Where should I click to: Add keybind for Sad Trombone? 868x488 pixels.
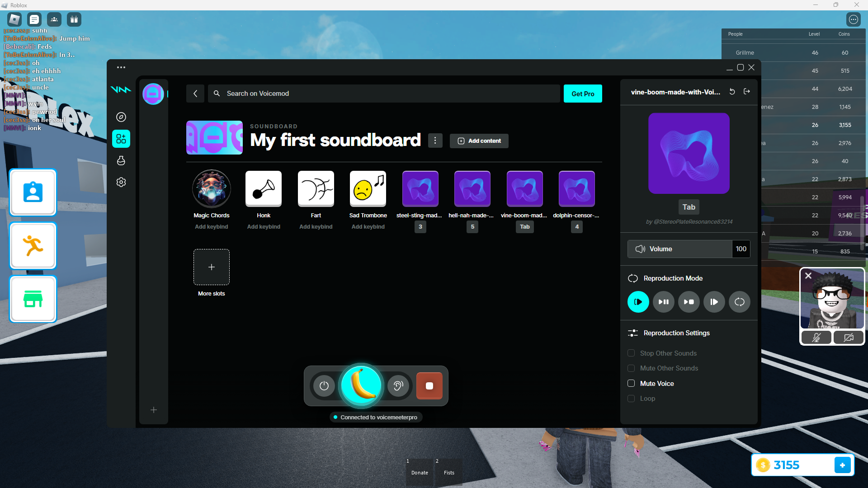(368, 227)
